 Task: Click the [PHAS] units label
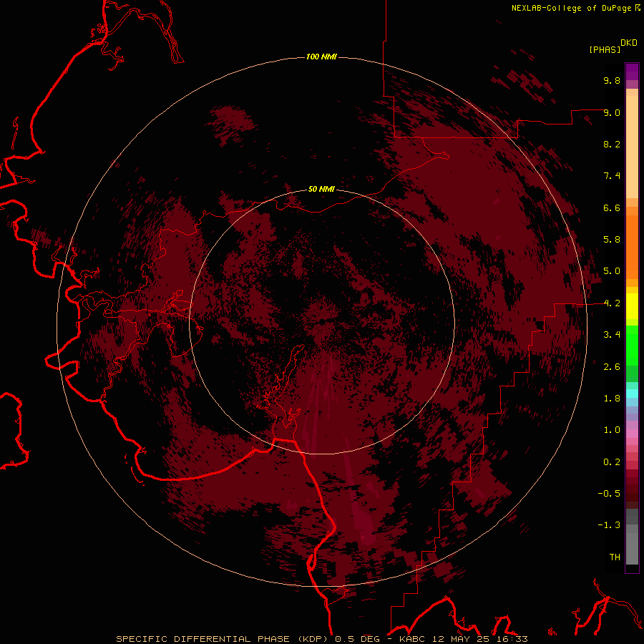(x=605, y=49)
